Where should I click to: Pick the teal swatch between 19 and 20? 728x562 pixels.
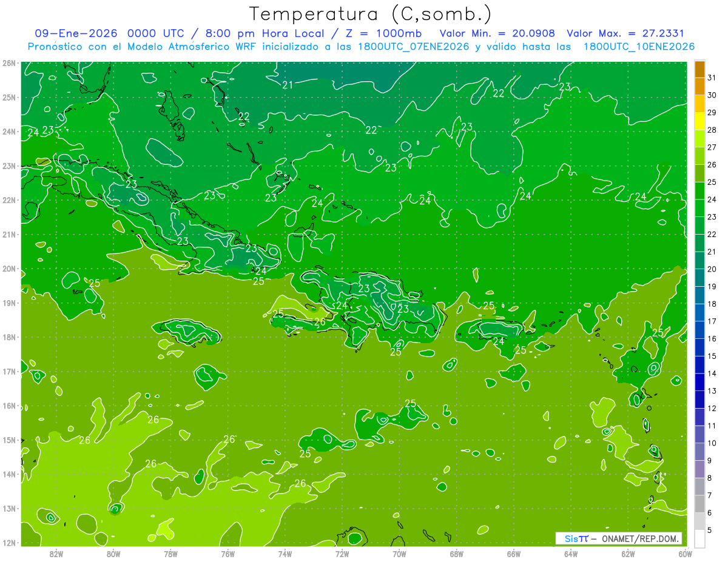(699, 278)
